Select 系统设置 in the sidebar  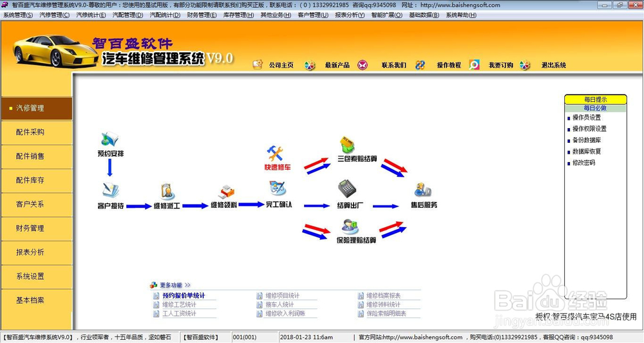[x=37, y=277]
